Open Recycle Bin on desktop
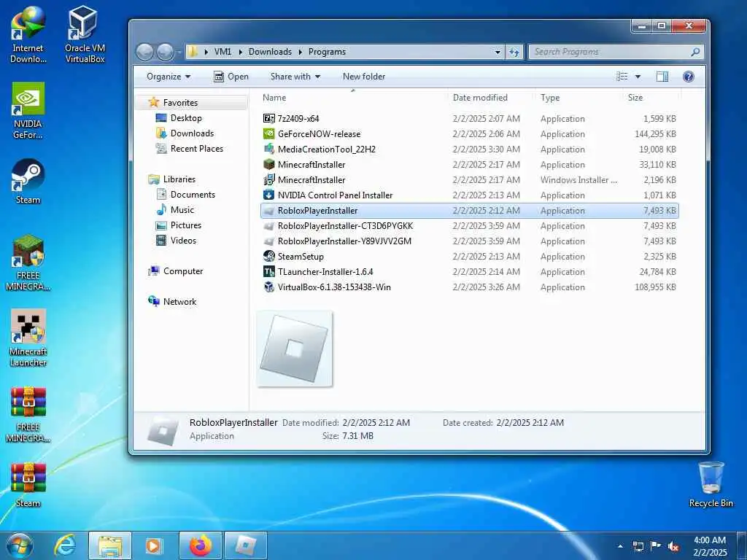 click(711, 484)
